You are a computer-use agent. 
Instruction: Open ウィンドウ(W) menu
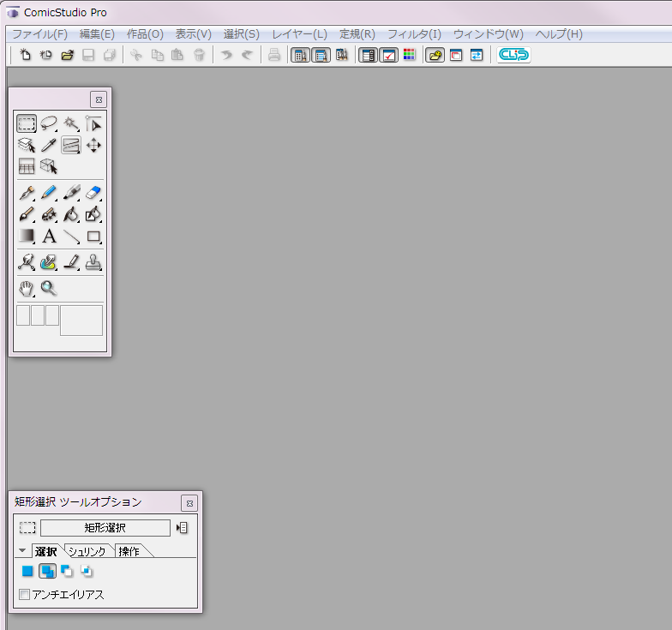pyautogui.click(x=489, y=34)
